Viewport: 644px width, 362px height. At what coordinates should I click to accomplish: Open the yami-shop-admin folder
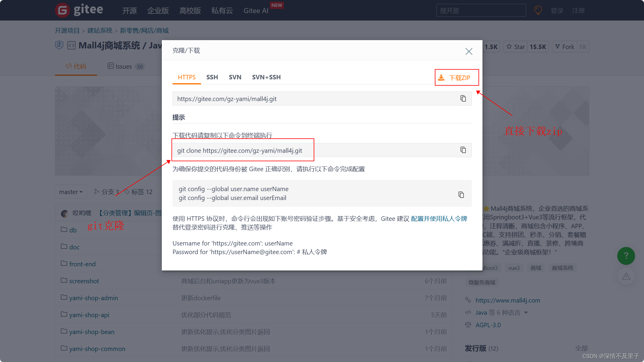pos(93,298)
